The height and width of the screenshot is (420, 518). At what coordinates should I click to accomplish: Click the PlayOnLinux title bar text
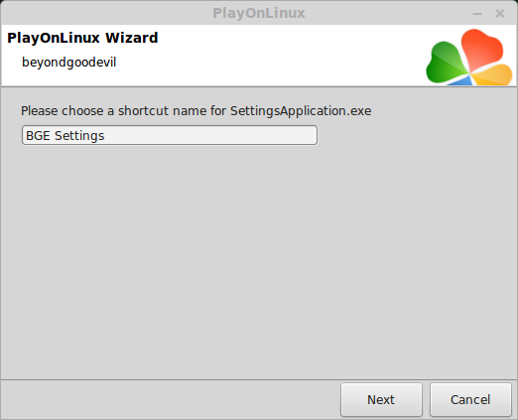point(259,13)
